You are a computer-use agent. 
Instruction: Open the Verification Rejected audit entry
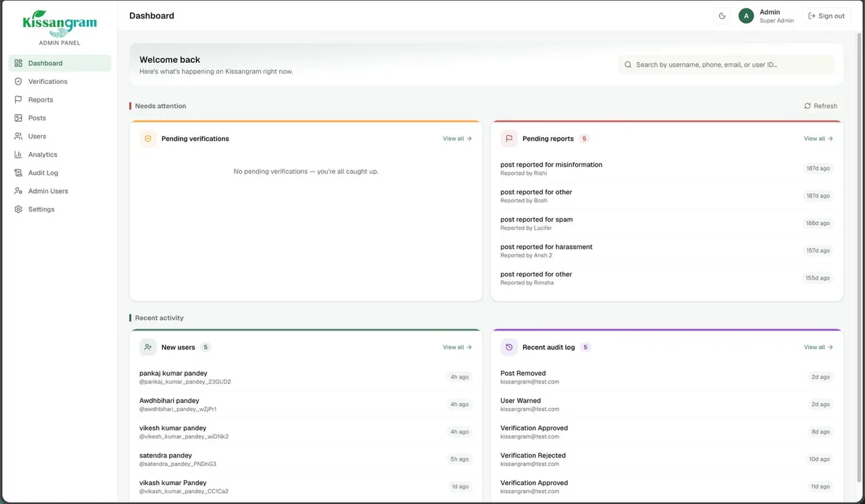point(667,459)
